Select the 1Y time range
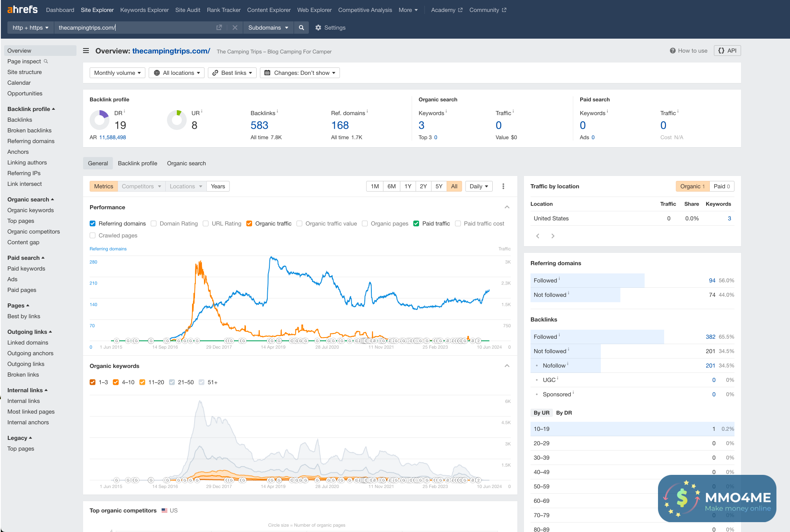The image size is (790, 532). [408, 186]
